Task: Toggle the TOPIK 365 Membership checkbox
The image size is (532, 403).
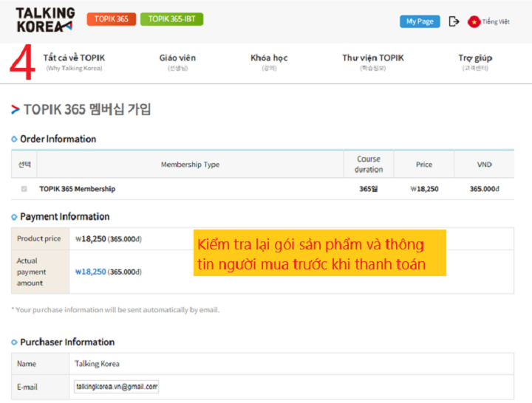Action: 24,189
